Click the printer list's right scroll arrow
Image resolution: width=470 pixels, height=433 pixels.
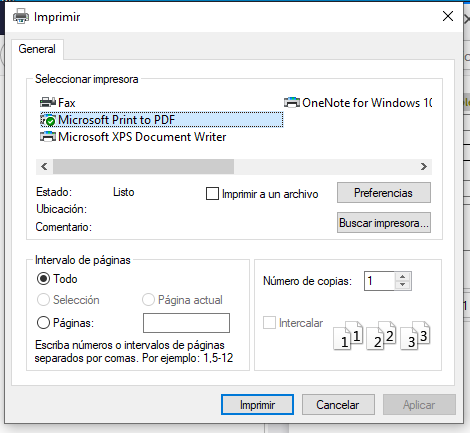[424, 166]
